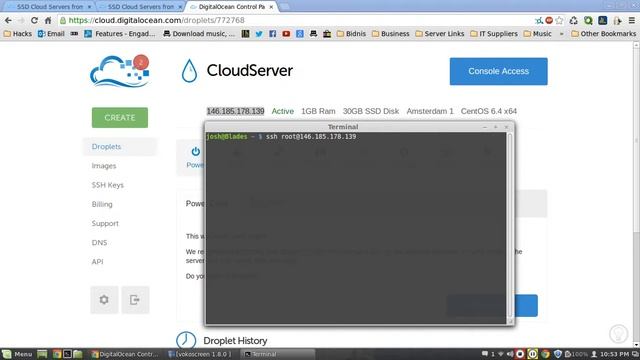Open the Google bookmark icon
The height and width of the screenshot is (360, 640).
click(300, 34)
